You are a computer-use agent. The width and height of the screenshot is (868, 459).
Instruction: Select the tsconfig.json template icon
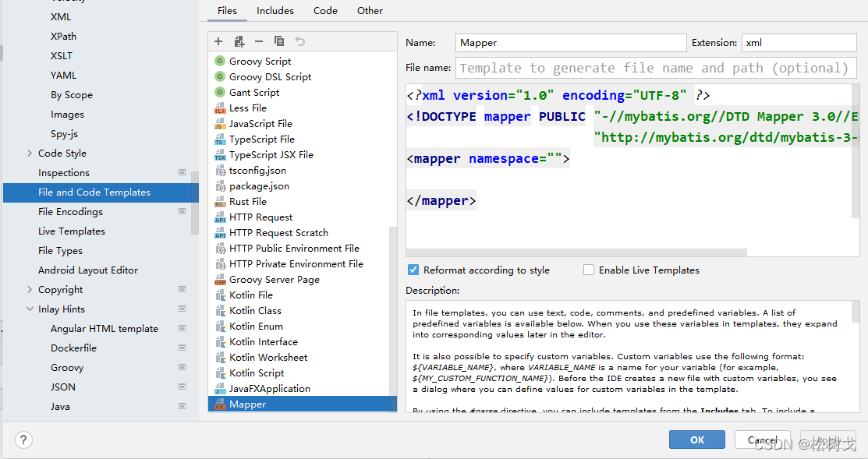click(220, 171)
